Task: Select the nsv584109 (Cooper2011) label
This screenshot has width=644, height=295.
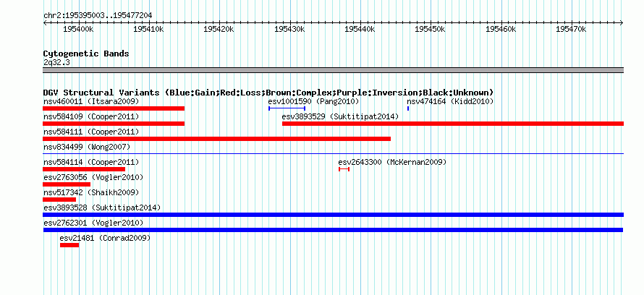Action: [x=91, y=117]
